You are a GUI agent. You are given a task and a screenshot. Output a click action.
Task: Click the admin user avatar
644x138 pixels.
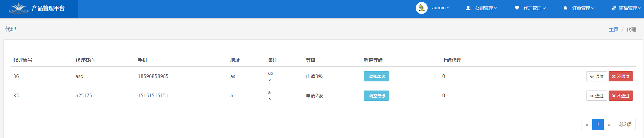click(422, 8)
